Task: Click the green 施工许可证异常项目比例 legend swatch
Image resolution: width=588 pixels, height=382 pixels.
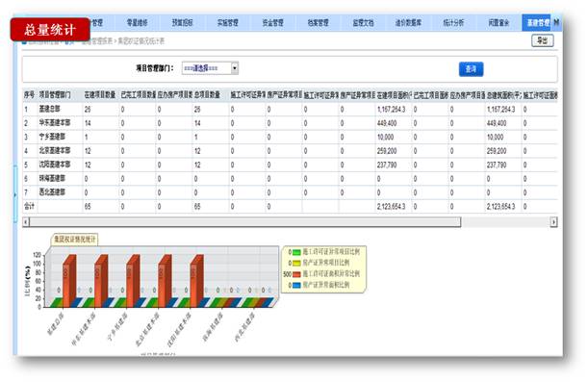Action: pos(296,252)
